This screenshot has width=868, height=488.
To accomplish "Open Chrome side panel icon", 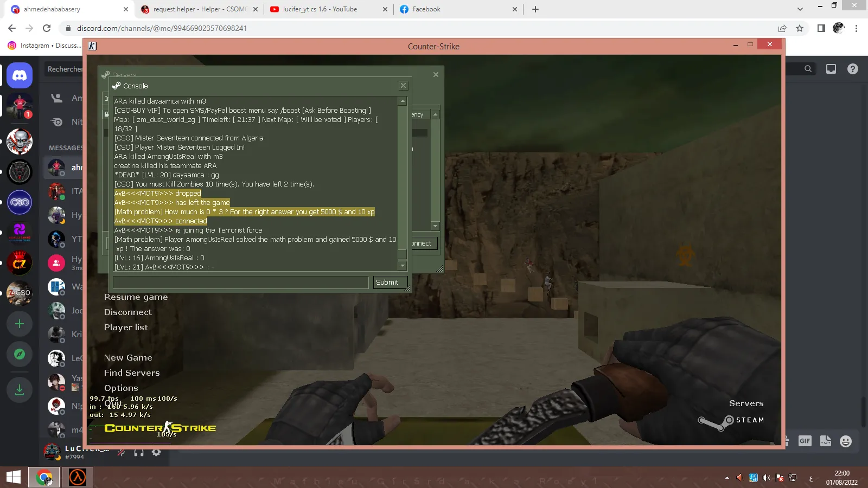I will pos(821,28).
